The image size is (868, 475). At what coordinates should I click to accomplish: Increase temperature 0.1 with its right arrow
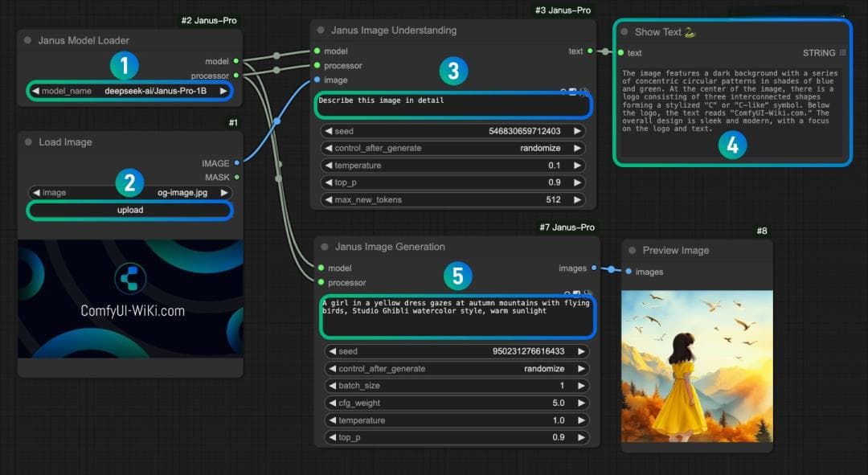pos(577,166)
